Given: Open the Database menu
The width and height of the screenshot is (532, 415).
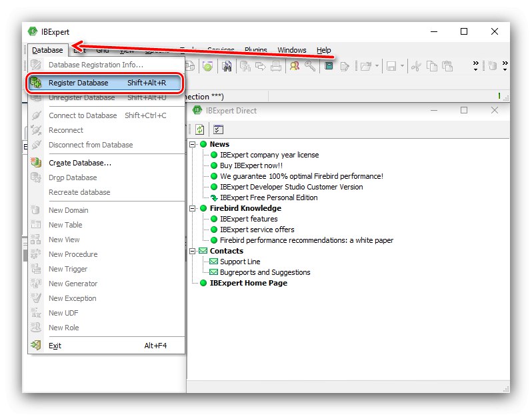Looking at the screenshot, I should (47, 50).
